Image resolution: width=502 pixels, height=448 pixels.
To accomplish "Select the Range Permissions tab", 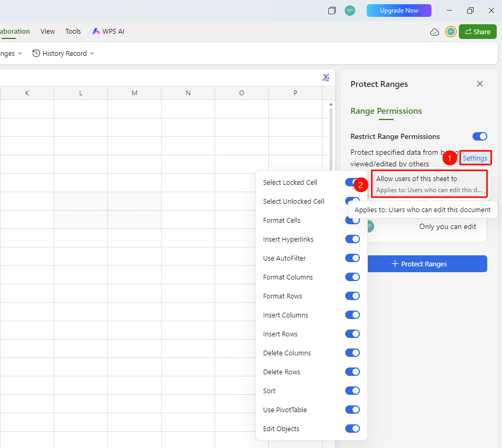I will pyautogui.click(x=386, y=111).
